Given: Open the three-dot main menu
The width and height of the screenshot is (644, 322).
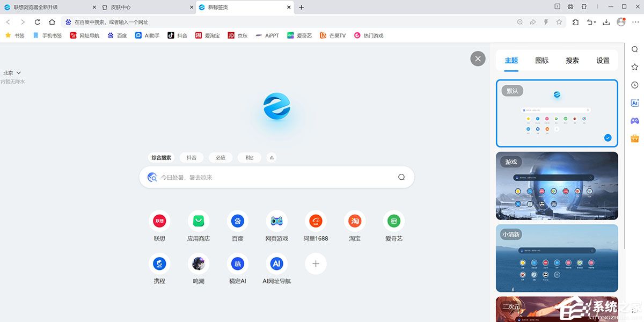Looking at the screenshot, I should pos(635,22).
